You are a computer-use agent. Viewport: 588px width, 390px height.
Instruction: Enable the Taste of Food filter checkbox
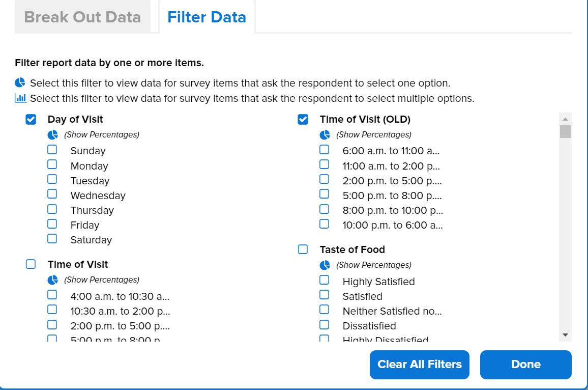303,249
